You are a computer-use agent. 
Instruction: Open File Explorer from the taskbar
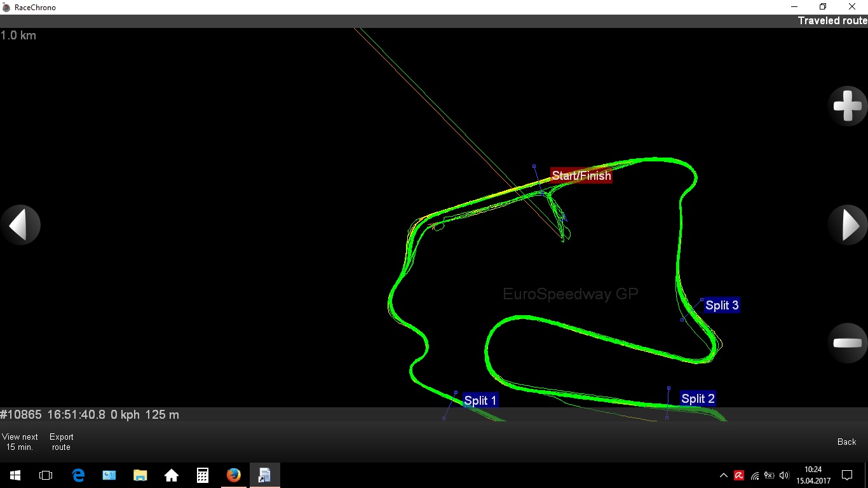[x=140, y=475]
